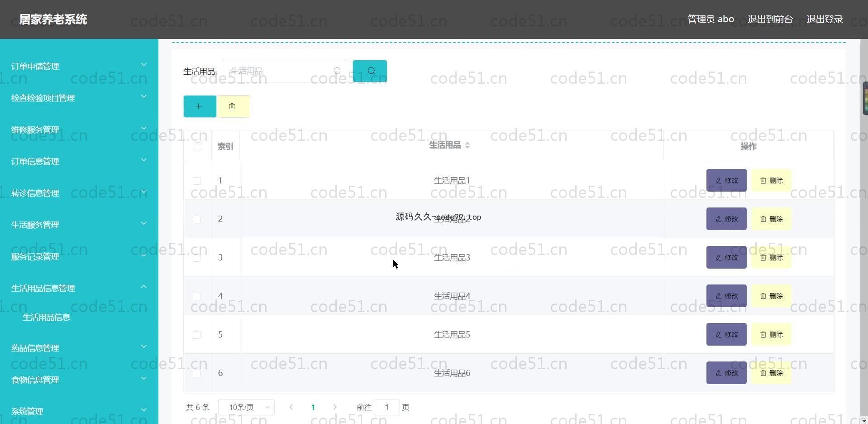Go to the next page arrow
The width and height of the screenshot is (868, 424).
[335, 407]
